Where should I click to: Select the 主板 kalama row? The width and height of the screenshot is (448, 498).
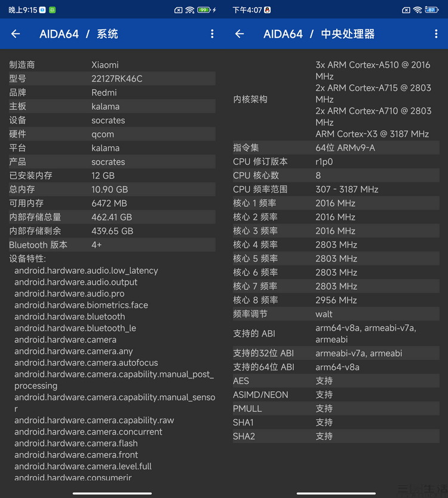pyautogui.click(x=112, y=106)
